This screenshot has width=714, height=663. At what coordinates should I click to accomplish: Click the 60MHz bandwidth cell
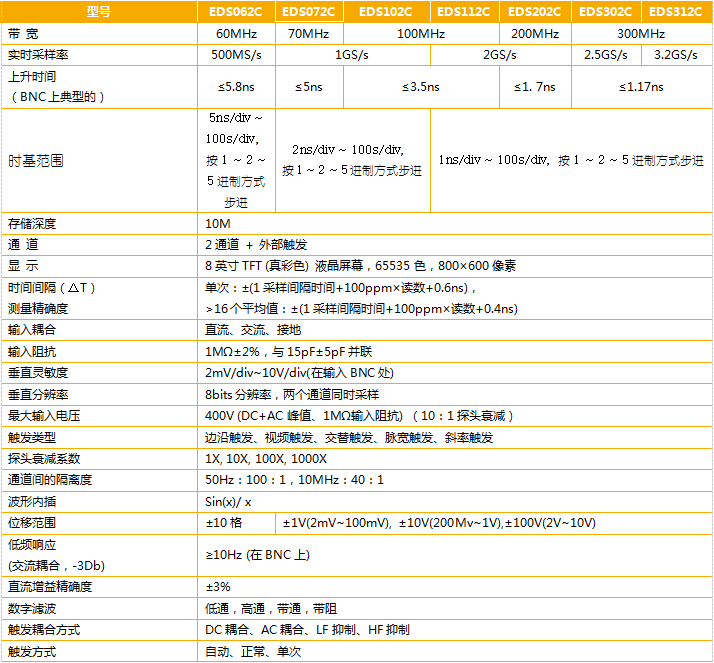[x=236, y=33]
